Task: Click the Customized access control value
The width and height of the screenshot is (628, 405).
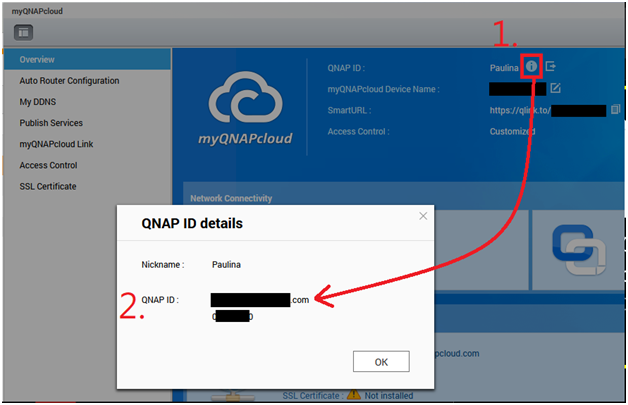Action: click(512, 131)
